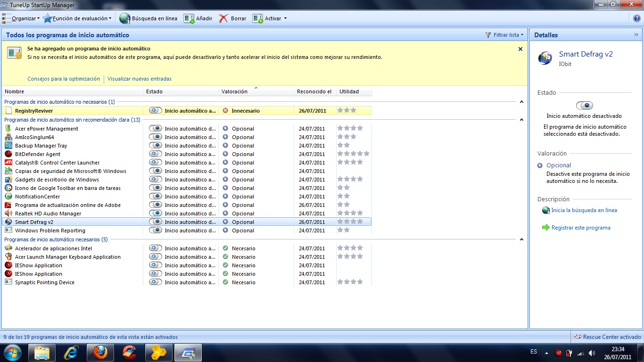Click the ES language indicator in taskbar
644x362 pixels.
pyautogui.click(x=534, y=352)
